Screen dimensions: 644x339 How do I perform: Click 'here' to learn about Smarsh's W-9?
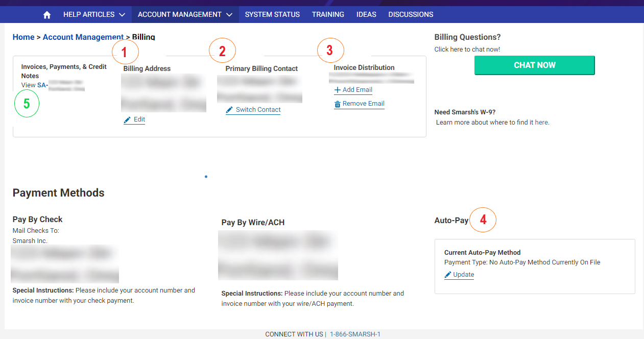[x=541, y=122]
